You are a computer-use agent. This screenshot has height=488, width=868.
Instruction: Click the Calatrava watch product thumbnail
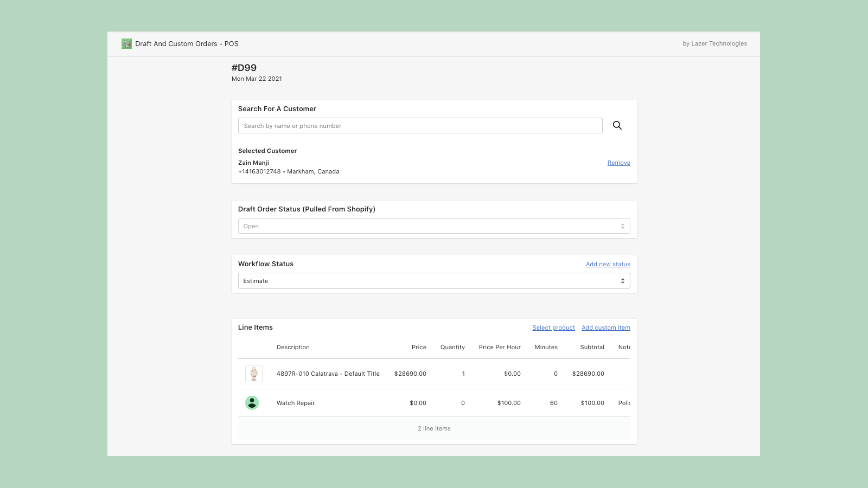254,374
